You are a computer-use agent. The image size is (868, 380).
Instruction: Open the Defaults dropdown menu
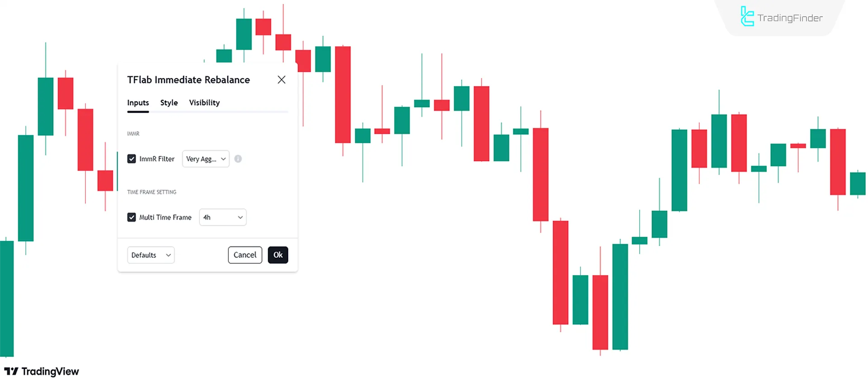pyautogui.click(x=151, y=255)
